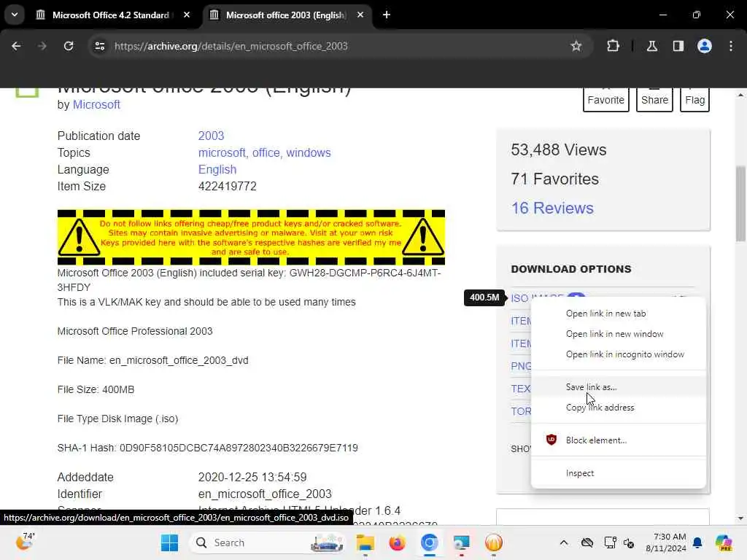Click the cloud sync tray icon

[x=587, y=542]
